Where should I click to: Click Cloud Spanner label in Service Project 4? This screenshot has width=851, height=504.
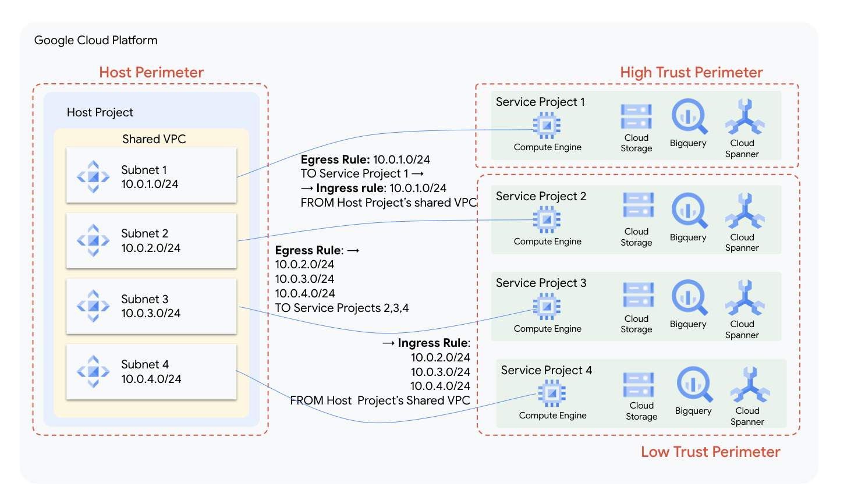[x=747, y=416]
